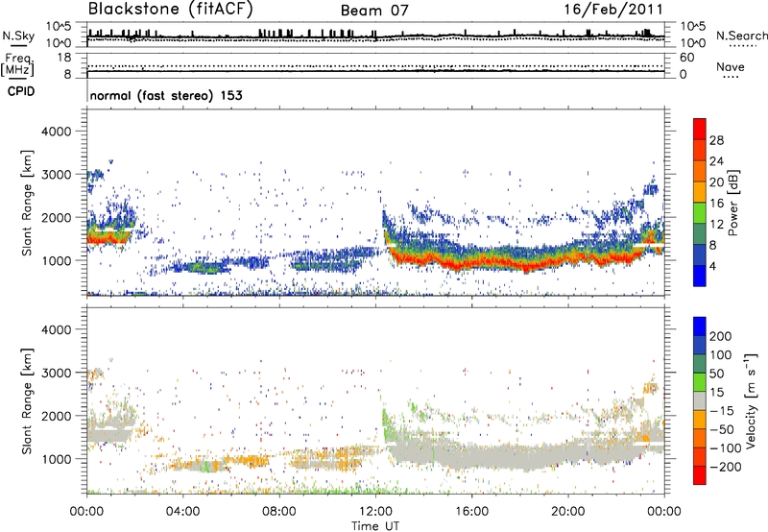Viewport: 768px width, 532px height.
Task: Click the 'Blackstone (fitACF)' title text
Action: pyautogui.click(x=171, y=9)
